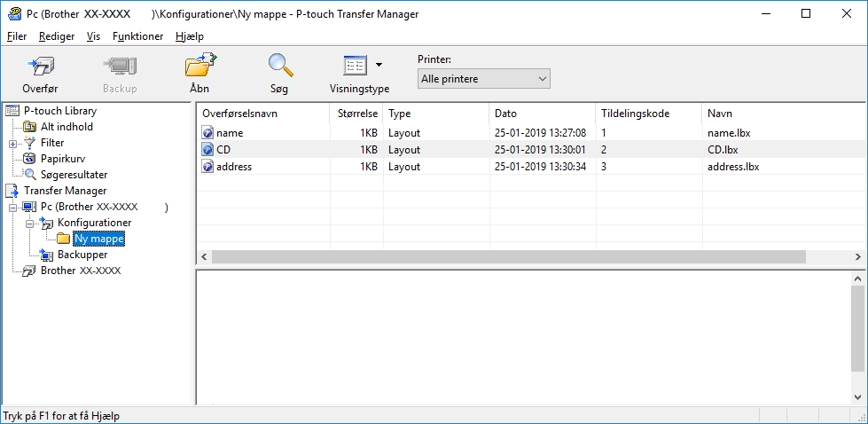Click Tildelingskode value 2 in CD row
The image size is (868, 424).
(604, 149)
